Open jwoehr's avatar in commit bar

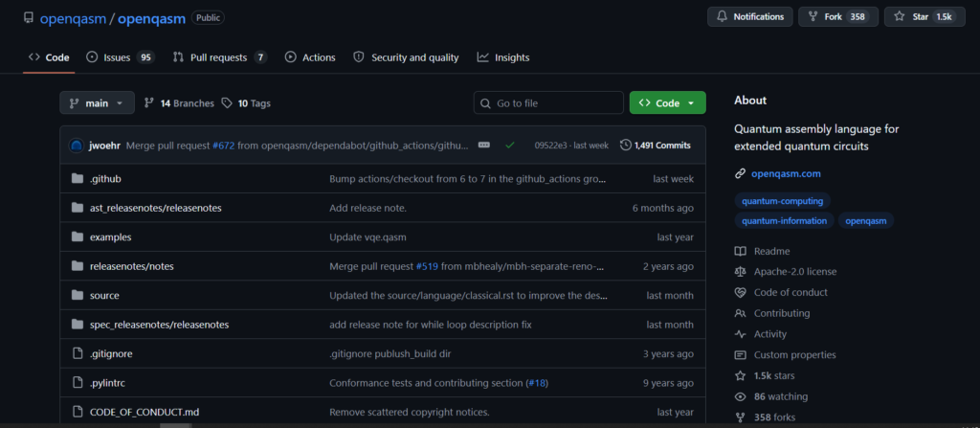[77, 146]
